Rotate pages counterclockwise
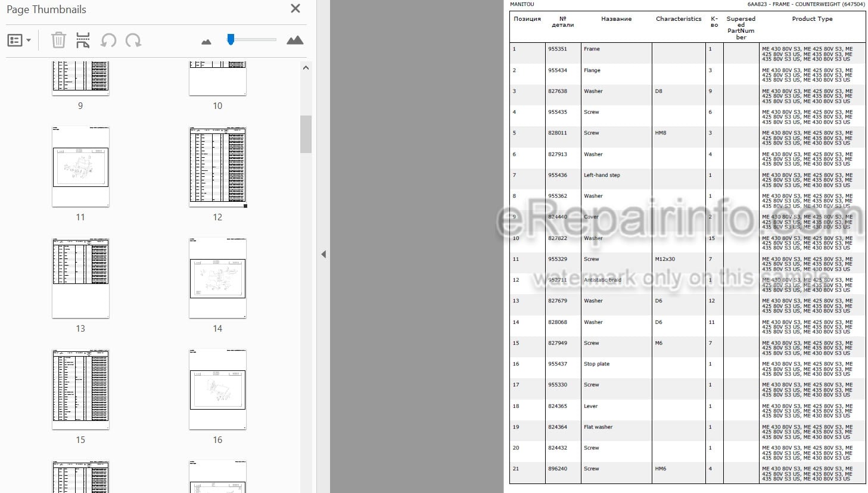 [x=108, y=40]
